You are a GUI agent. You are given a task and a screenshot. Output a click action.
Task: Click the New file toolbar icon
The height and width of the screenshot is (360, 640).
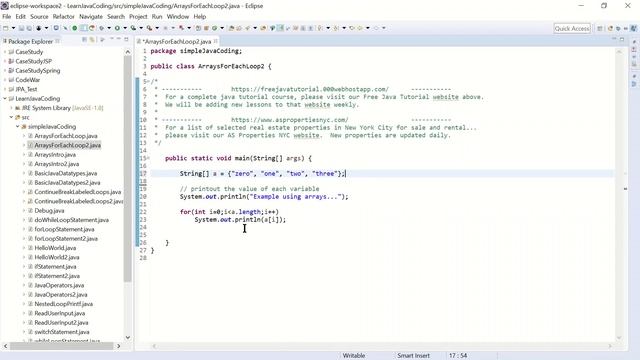(x=5, y=28)
